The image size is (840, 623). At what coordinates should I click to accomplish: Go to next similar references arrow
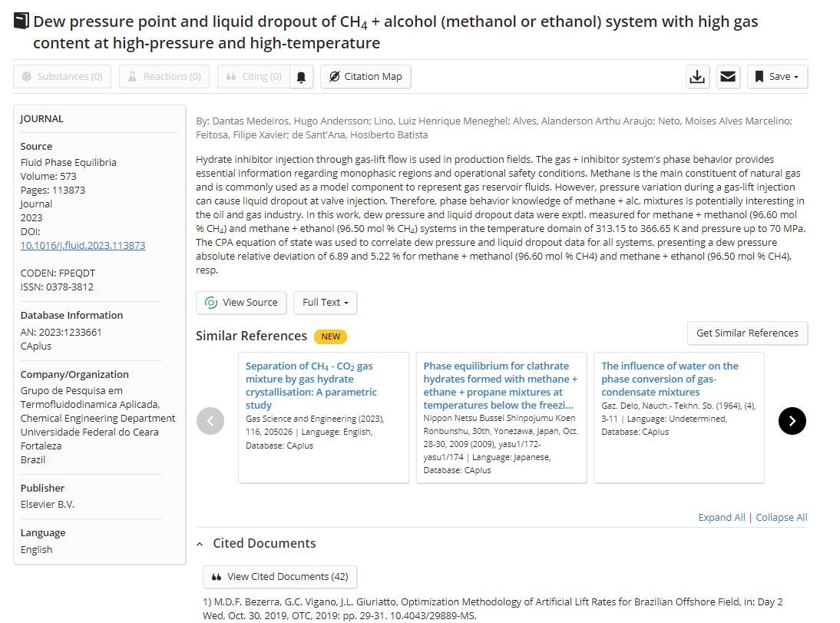792,421
